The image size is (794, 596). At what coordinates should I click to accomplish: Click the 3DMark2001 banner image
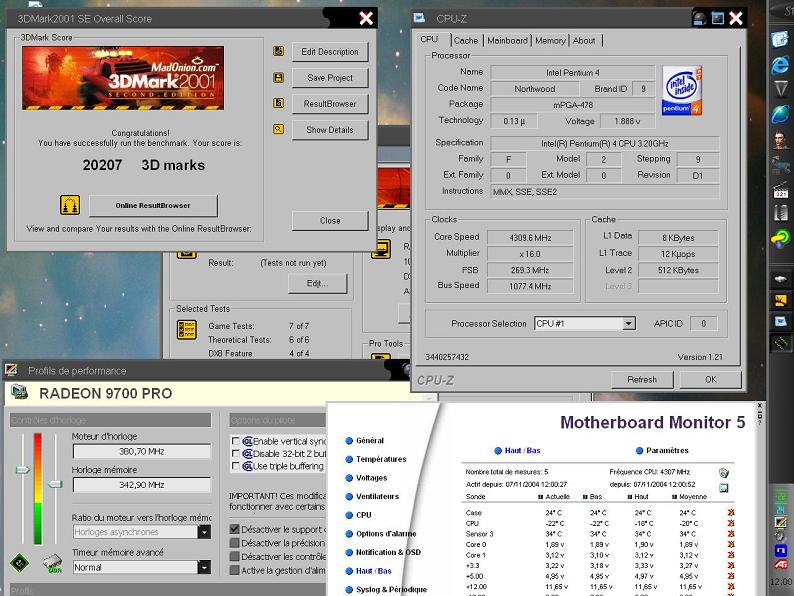coord(123,78)
